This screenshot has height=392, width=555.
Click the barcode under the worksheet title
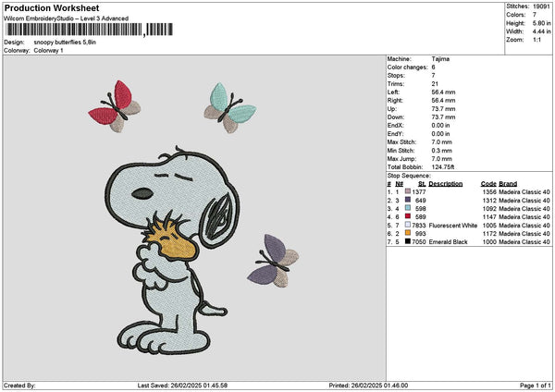(x=89, y=30)
